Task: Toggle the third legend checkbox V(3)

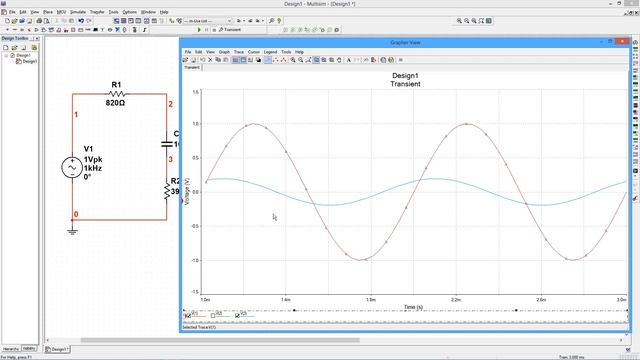Action: pyautogui.click(x=237, y=316)
